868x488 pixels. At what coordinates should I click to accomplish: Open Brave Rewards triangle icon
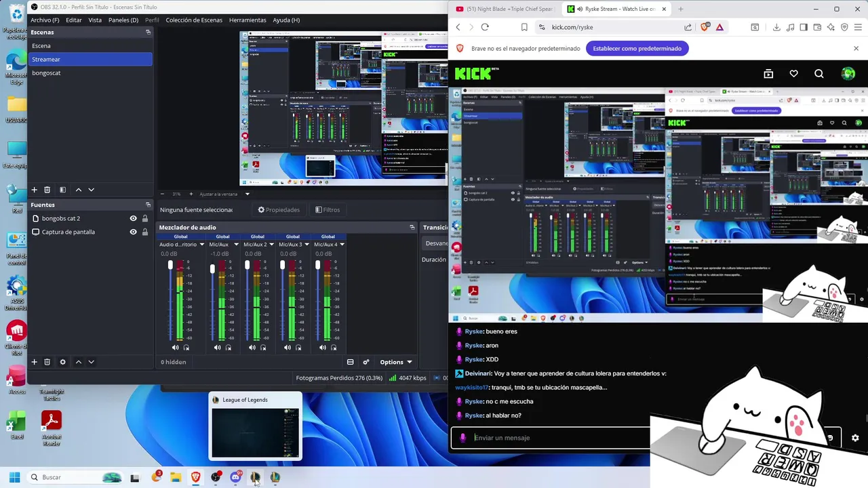719,27
